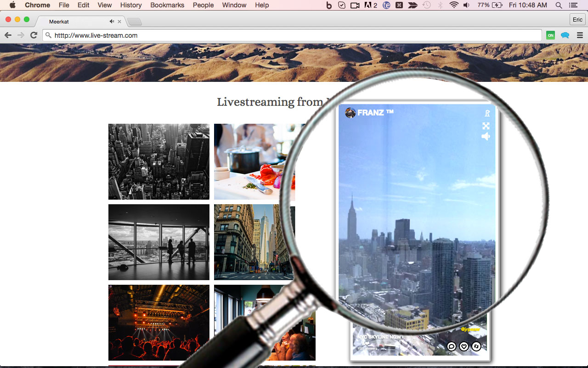This screenshot has height=368, width=588.
Task: Click the purple te menu bar icon
Action: click(386, 5)
